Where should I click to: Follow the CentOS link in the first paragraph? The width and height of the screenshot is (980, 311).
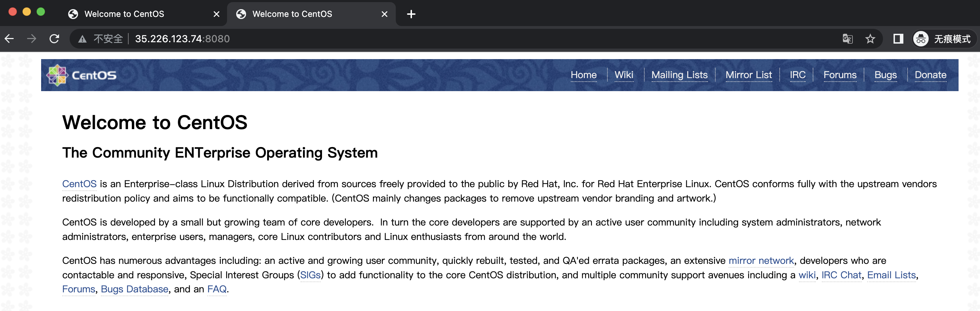[79, 184]
